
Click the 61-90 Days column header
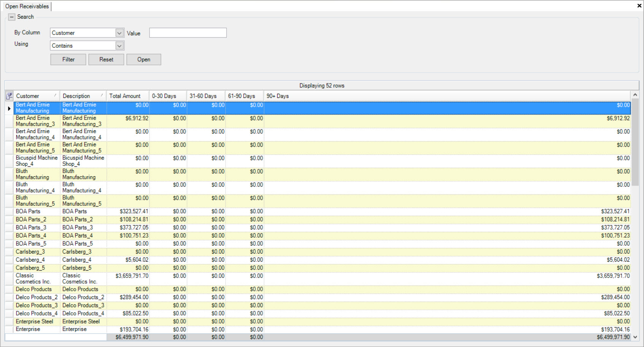pos(244,96)
